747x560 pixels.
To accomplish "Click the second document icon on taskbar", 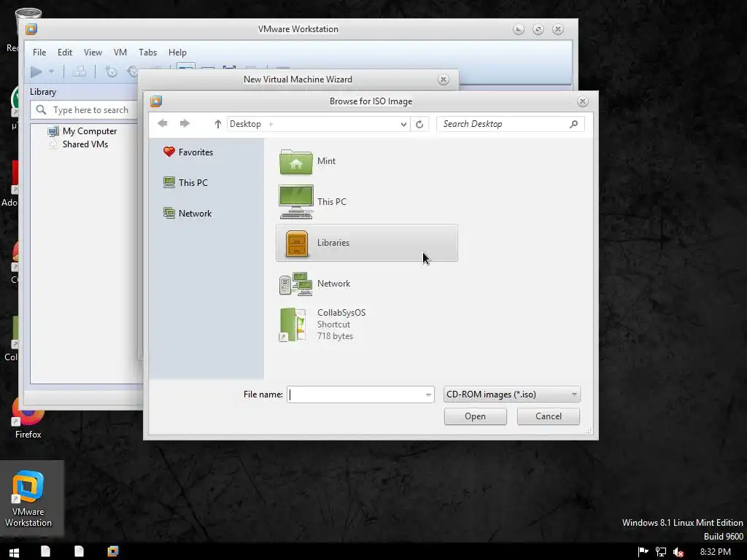I will [79, 551].
